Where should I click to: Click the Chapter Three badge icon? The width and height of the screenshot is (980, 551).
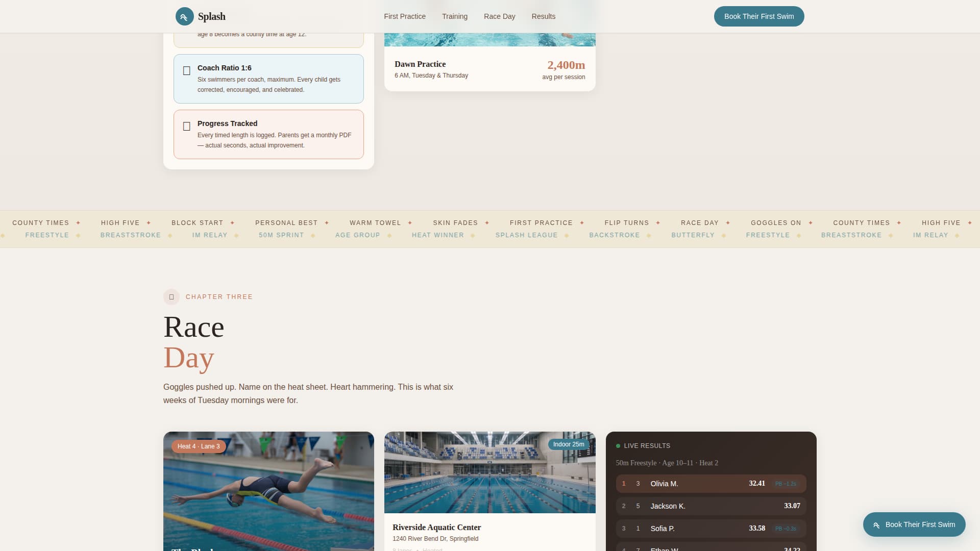[x=171, y=297]
